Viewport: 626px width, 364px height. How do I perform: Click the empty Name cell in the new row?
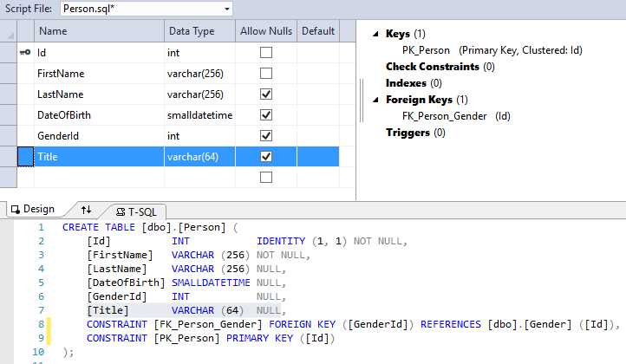[100, 177]
